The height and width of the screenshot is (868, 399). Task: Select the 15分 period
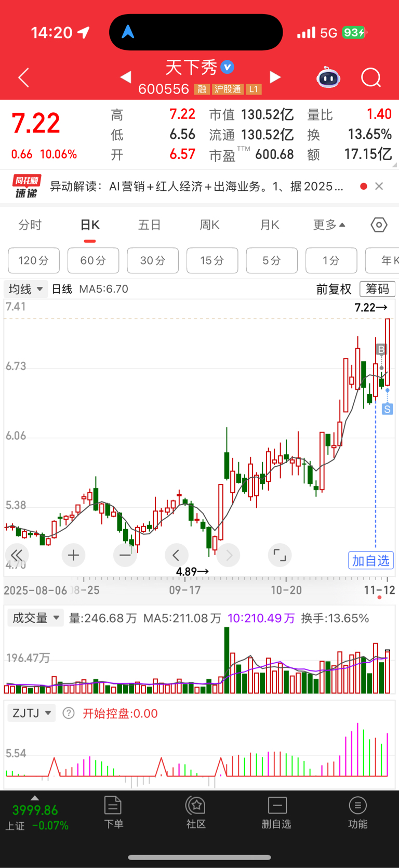pyautogui.click(x=212, y=260)
